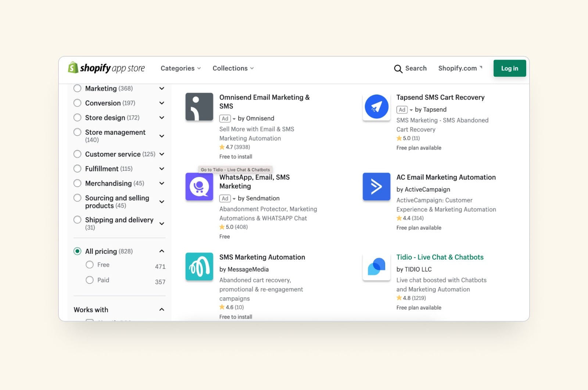This screenshot has width=588, height=390.
Task: Click the ActiveCampaign app icon
Action: [376, 187]
